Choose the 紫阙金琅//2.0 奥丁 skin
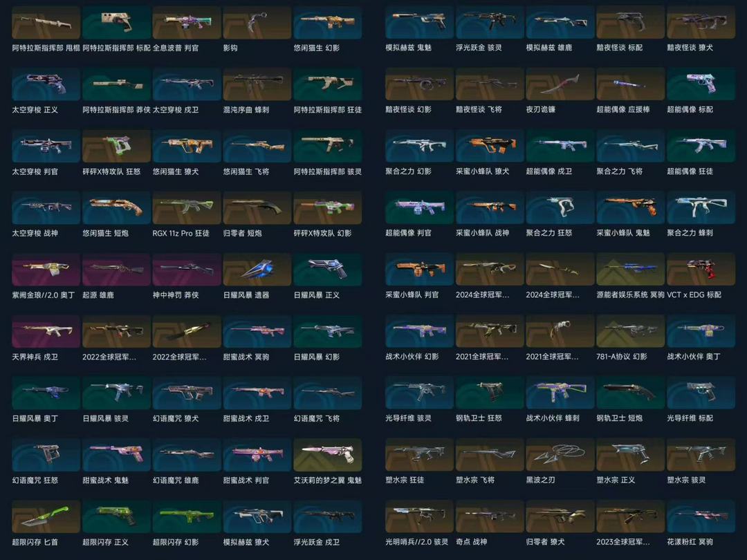Image resolution: width=747 pixels, height=560 pixels. [x=46, y=270]
